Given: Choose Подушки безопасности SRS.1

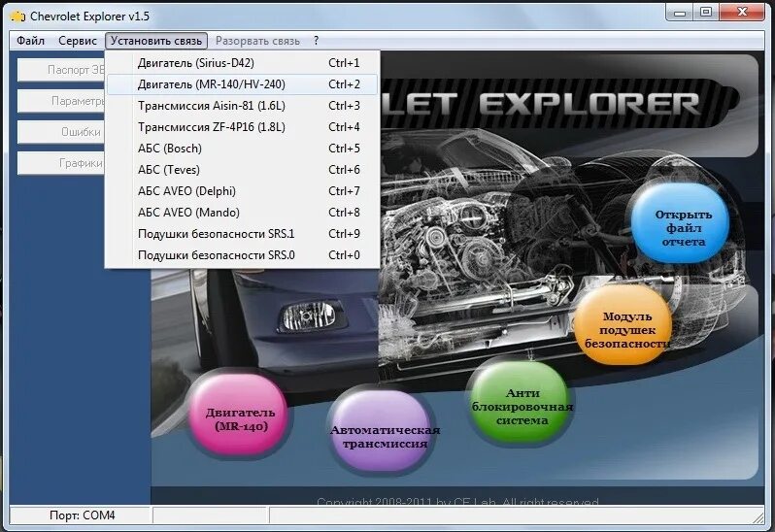Looking at the screenshot, I should point(242,234).
